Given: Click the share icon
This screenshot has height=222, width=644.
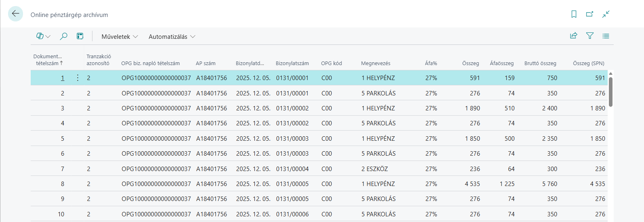Looking at the screenshot, I should tap(573, 36).
